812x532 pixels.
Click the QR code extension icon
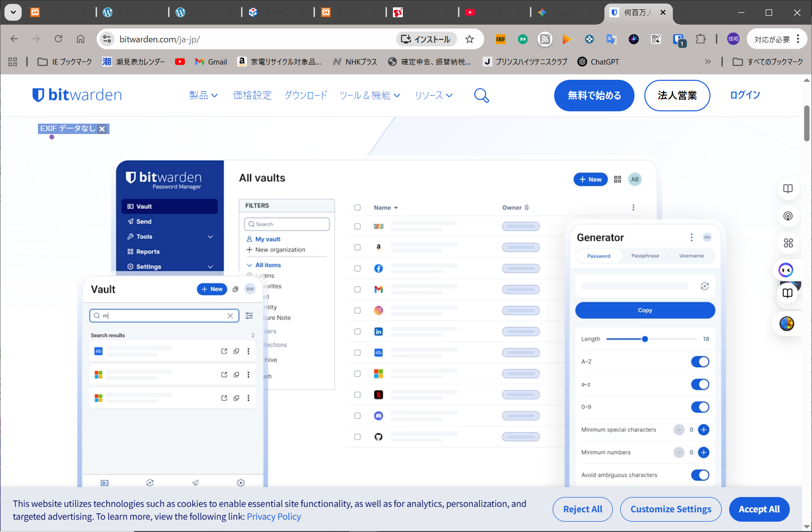pyautogui.click(x=656, y=39)
